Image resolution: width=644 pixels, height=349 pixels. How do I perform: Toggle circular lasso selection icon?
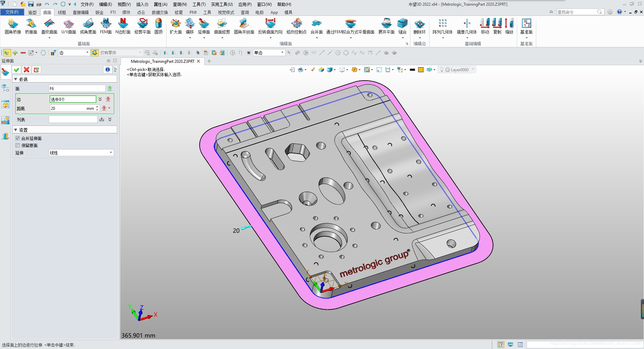(x=43, y=53)
